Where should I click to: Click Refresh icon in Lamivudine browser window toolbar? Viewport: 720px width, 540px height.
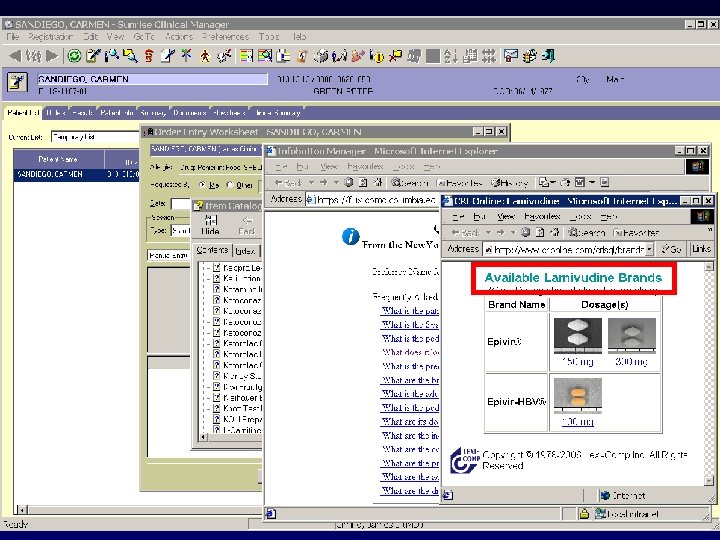click(x=540, y=232)
